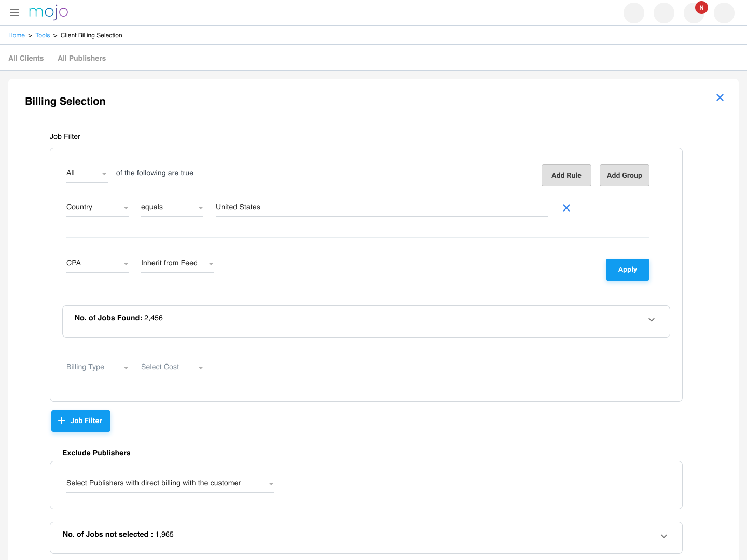Switch to the All Clients tab
747x560 pixels.
(26, 58)
